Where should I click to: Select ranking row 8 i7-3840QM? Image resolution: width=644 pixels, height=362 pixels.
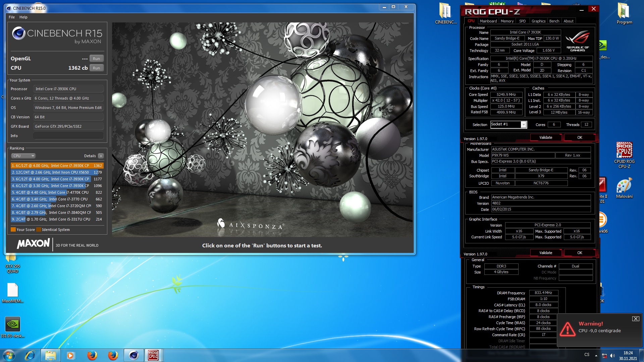click(57, 213)
